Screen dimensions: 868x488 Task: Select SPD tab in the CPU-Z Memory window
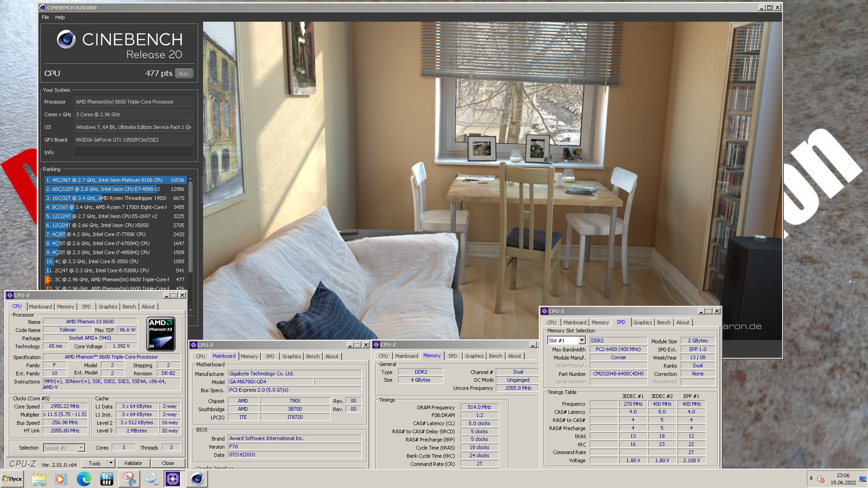pos(453,356)
